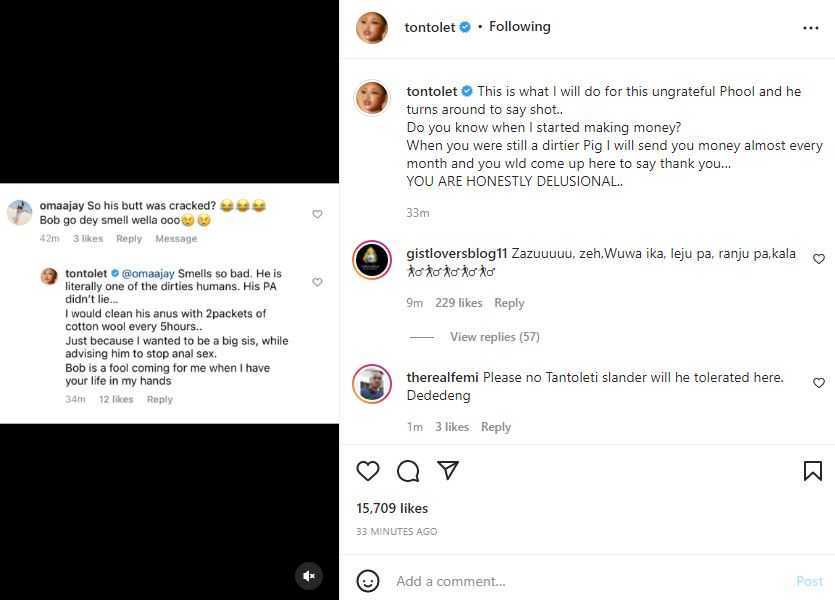The height and width of the screenshot is (600, 835).
Task: View 229 likes on gistloversblog11's comment
Action: coord(458,303)
